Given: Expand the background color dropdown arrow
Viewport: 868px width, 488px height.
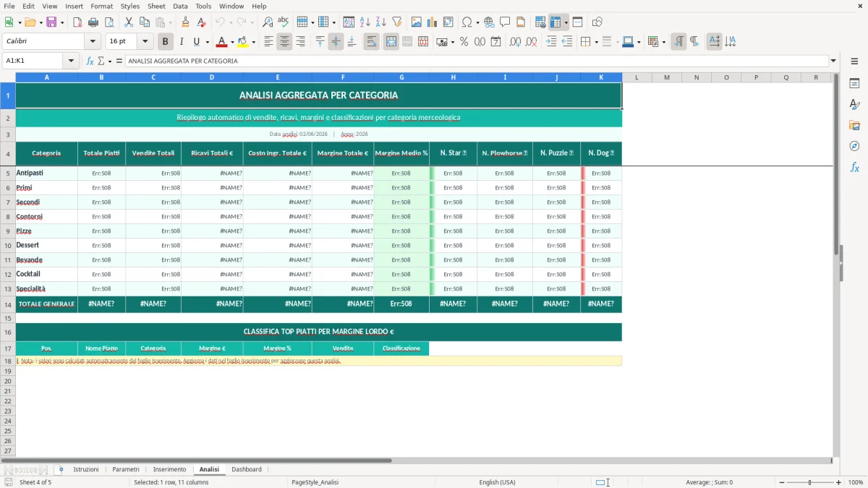Looking at the screenshot, I should coord(253,42).
